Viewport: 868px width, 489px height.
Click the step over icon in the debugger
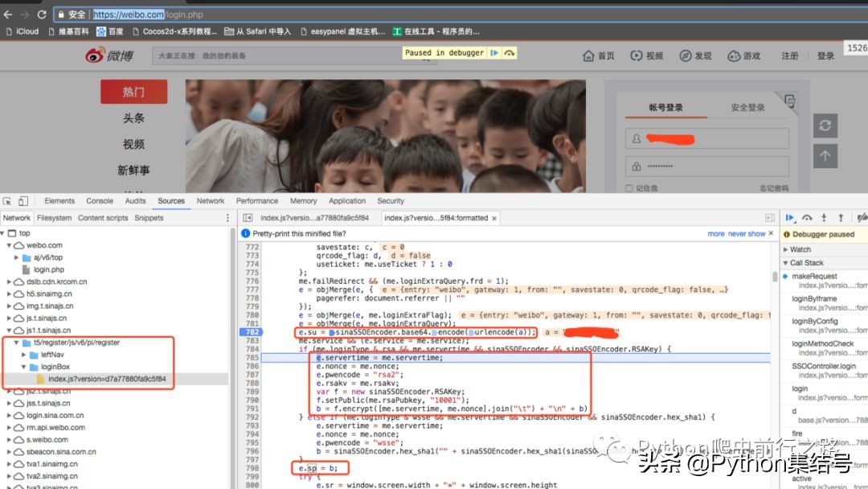point(806,217)
